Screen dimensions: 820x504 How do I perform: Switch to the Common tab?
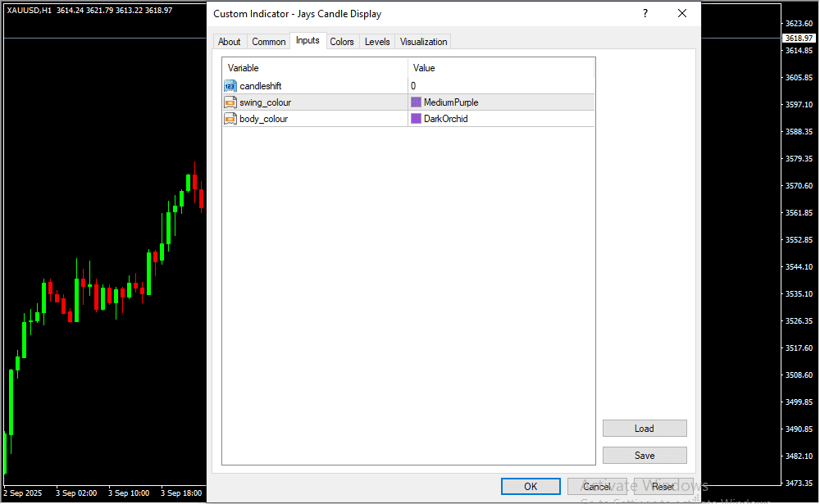pos(269,42)
